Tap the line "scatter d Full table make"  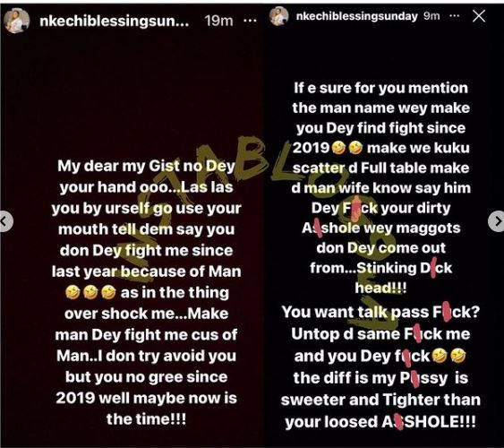(x=380, y=168)
